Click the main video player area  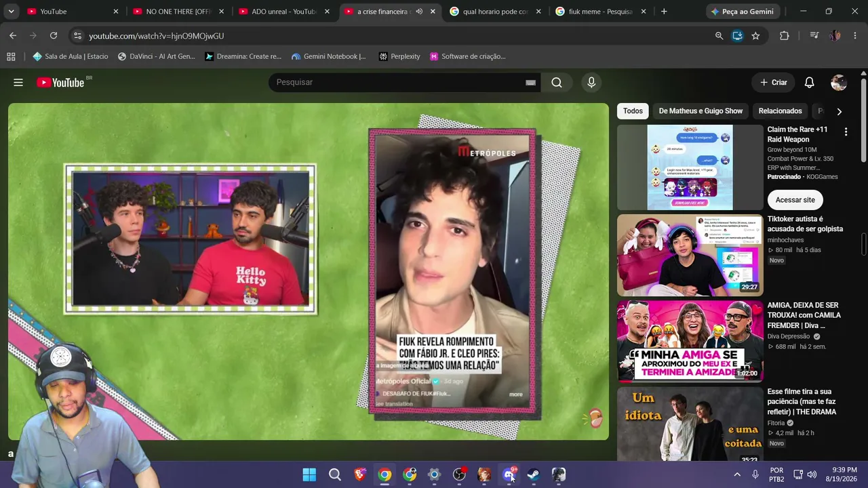tap(309, 272)
